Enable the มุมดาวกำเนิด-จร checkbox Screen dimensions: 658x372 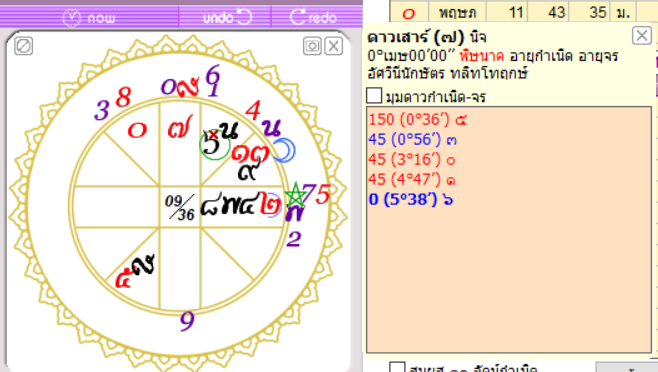(374, 96)
